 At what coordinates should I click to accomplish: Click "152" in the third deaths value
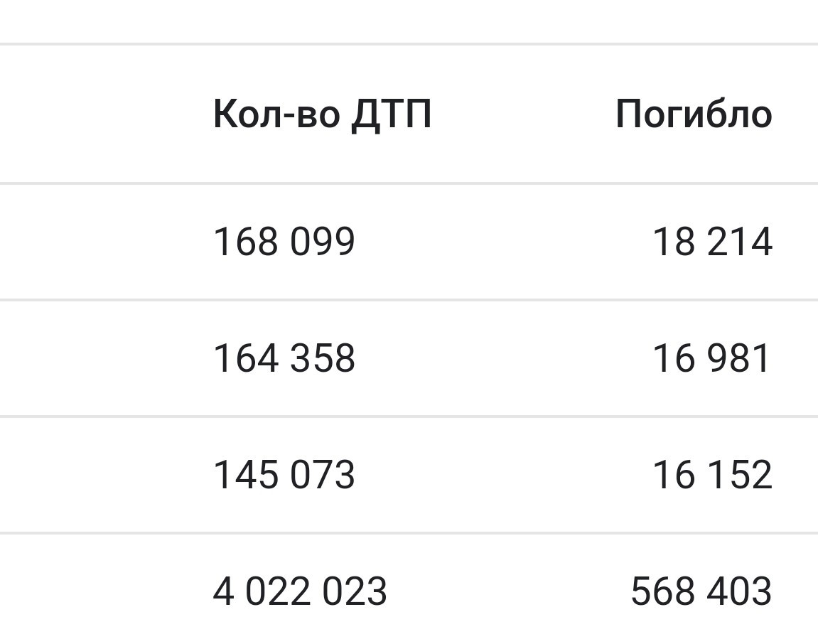coord(740,475)
